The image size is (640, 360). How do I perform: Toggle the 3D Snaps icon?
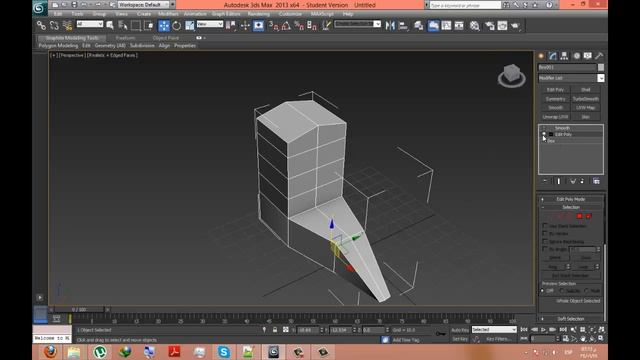tap(273, 26)
